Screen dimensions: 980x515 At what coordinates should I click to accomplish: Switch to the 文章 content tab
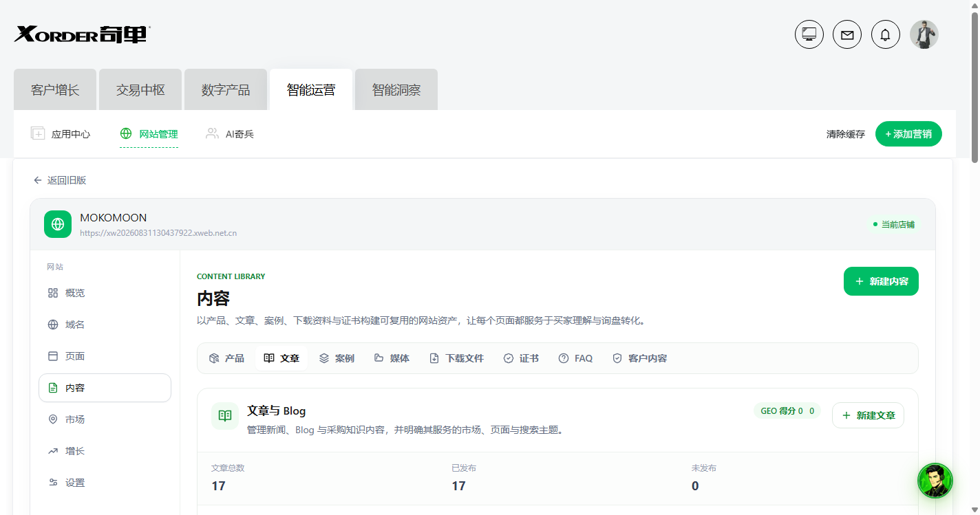pos(281,358)
